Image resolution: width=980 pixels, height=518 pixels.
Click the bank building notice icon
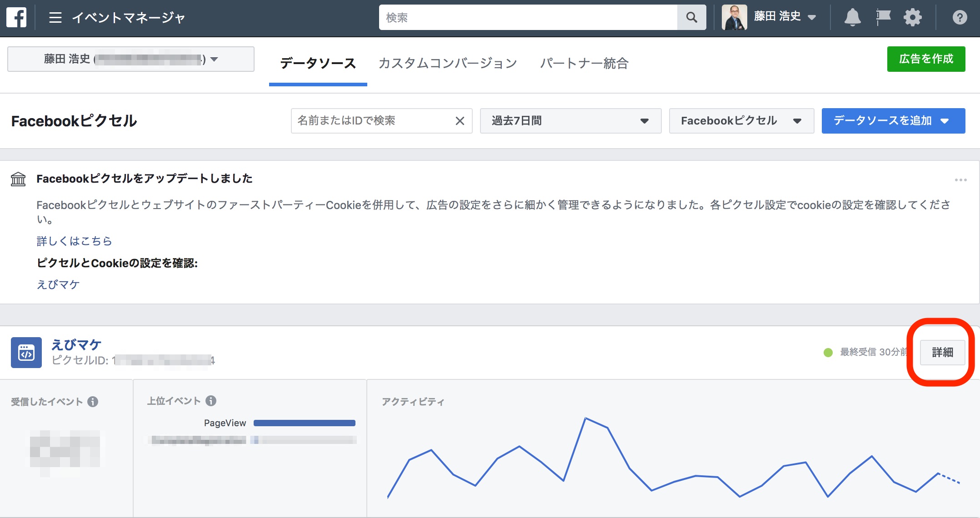18,179
